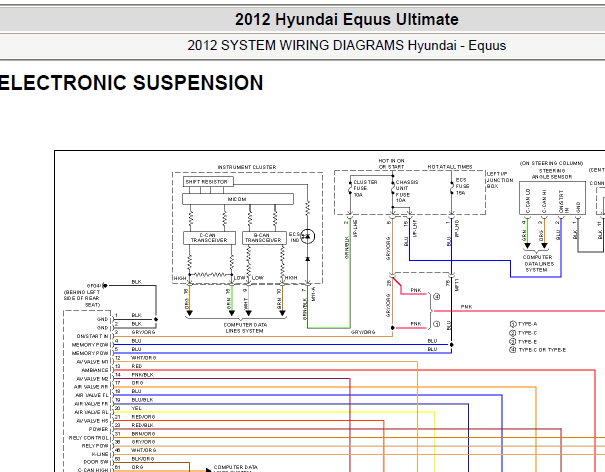The width and height of the screenshot is (605, 472).
Task: Click the "GF04" ground point label
Action: tap(94, 286)
